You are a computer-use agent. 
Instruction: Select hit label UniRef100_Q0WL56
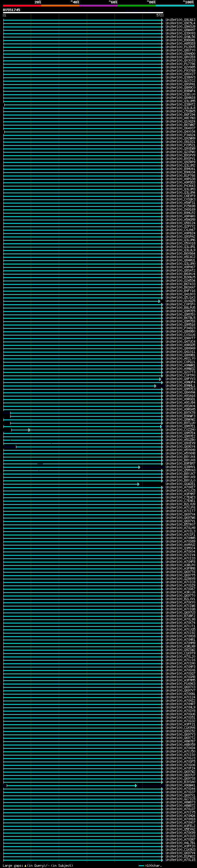(180, 37)
